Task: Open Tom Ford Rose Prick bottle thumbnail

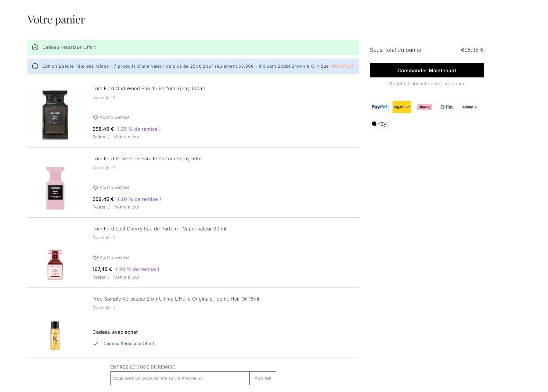Action: [55, 188]
